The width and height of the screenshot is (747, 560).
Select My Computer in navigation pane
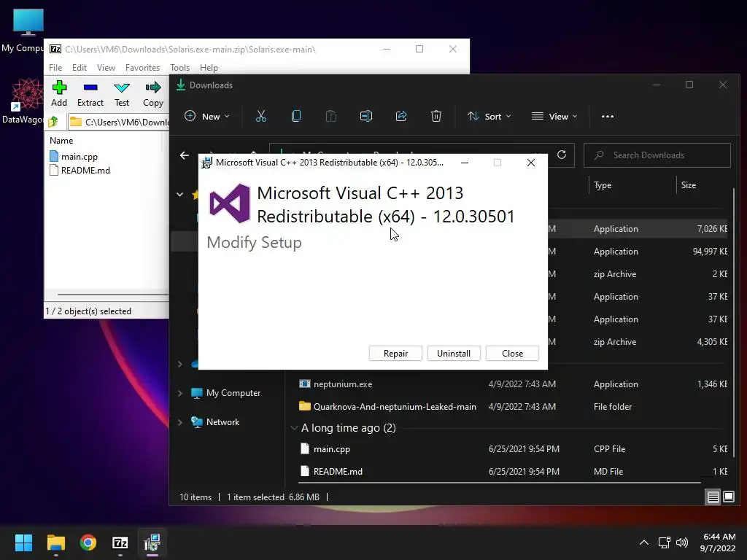pos(226,393)
